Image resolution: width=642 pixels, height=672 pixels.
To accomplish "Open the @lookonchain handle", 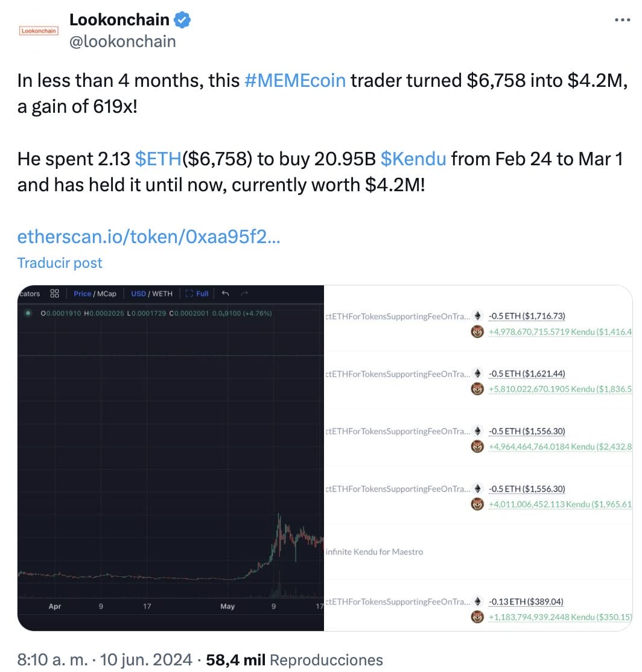I will [122, 41].
